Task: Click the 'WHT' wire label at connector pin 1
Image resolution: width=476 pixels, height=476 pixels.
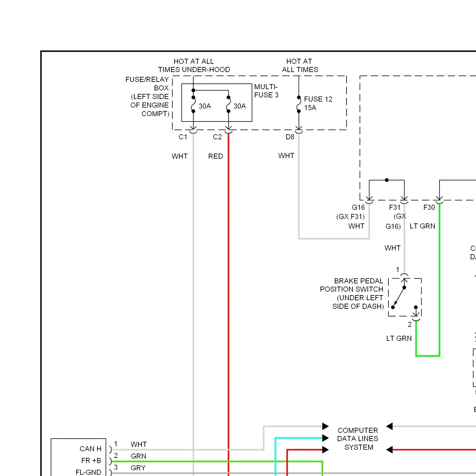Action: [x=139, y=445]
